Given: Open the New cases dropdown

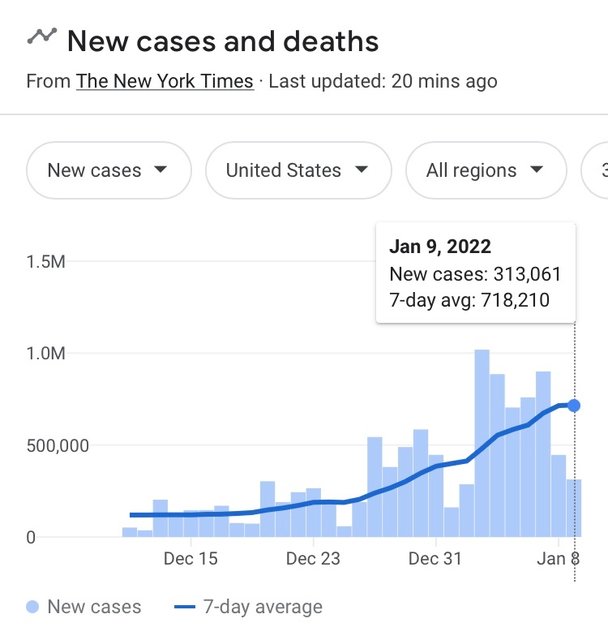Looking at the screenshot, I should point(108,170).
